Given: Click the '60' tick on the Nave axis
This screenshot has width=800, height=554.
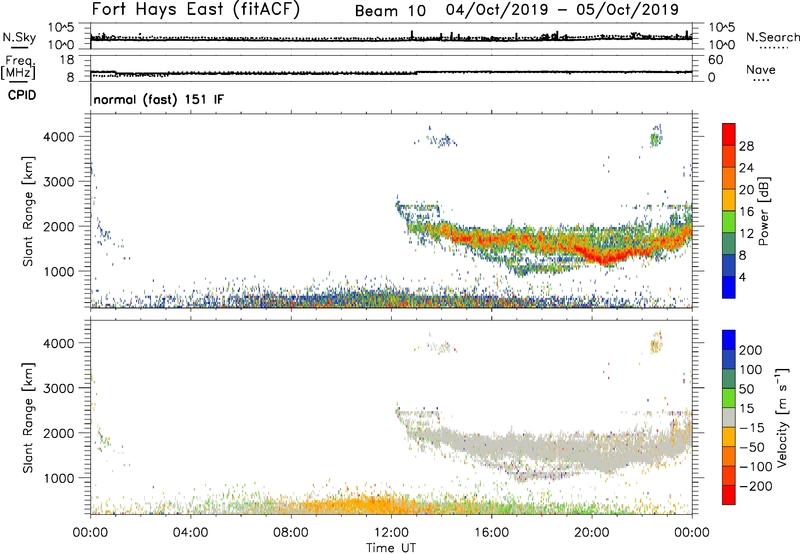Looking at the screenshot, I should tap(715, 60).
